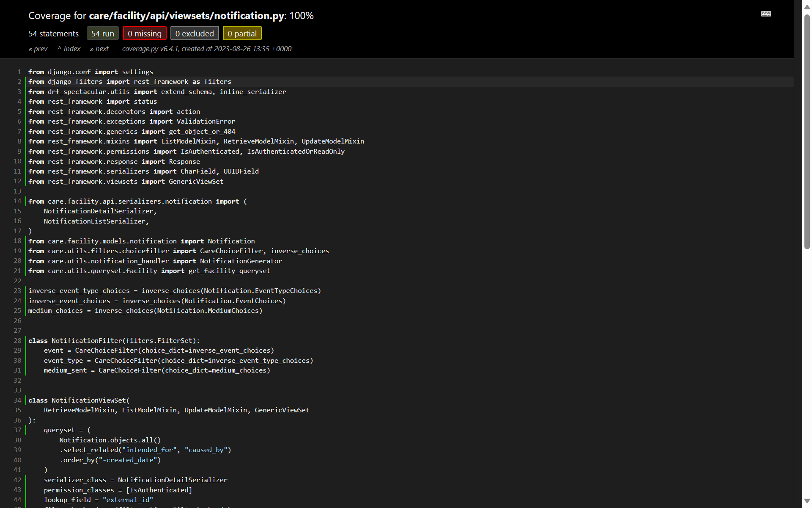The width and height of the screenshot is (812, 508).
Task: Toggle the 0 excluded statements filter
Action: click(x=195, y=33)
